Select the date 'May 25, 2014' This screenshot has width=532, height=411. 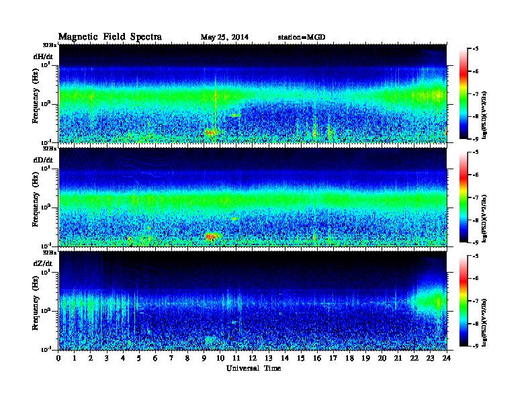pyautogui.click(x=224, y=37)
